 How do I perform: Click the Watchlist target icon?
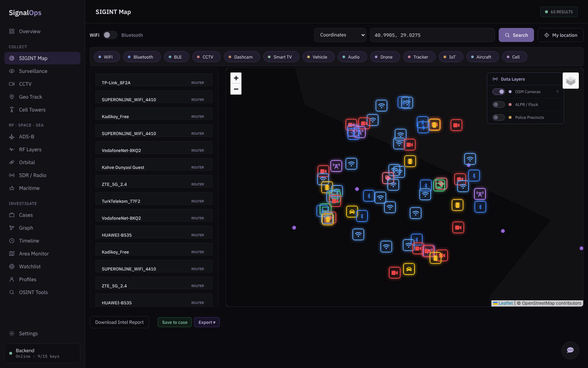(12, 266)
